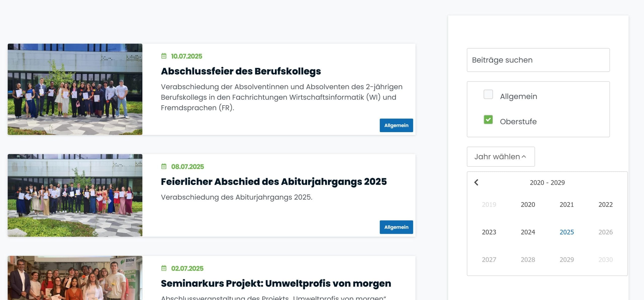Select year 2024 in picker
644x300 pixels.
point(528,232)
